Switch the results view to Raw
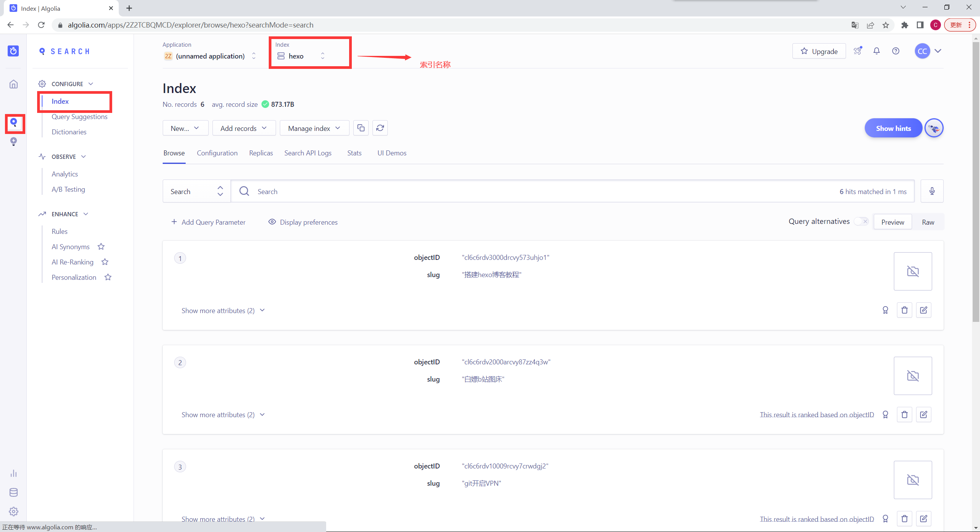The width and height of the screenshot is (980, 532). pos(928,222)
